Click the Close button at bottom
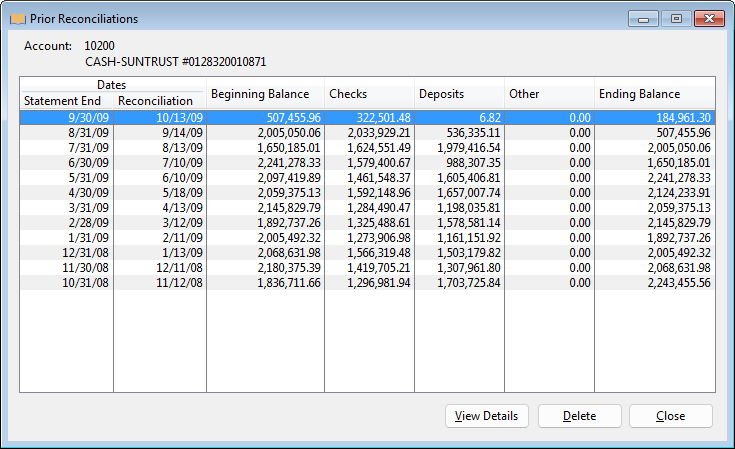Viewport: 735px width, 449px height. click(x=670, y=416)
